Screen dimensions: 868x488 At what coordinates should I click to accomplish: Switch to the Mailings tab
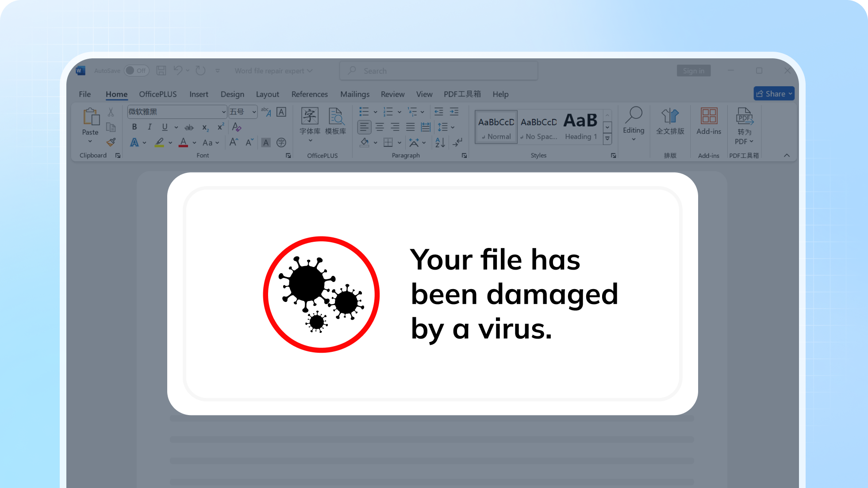354,94
